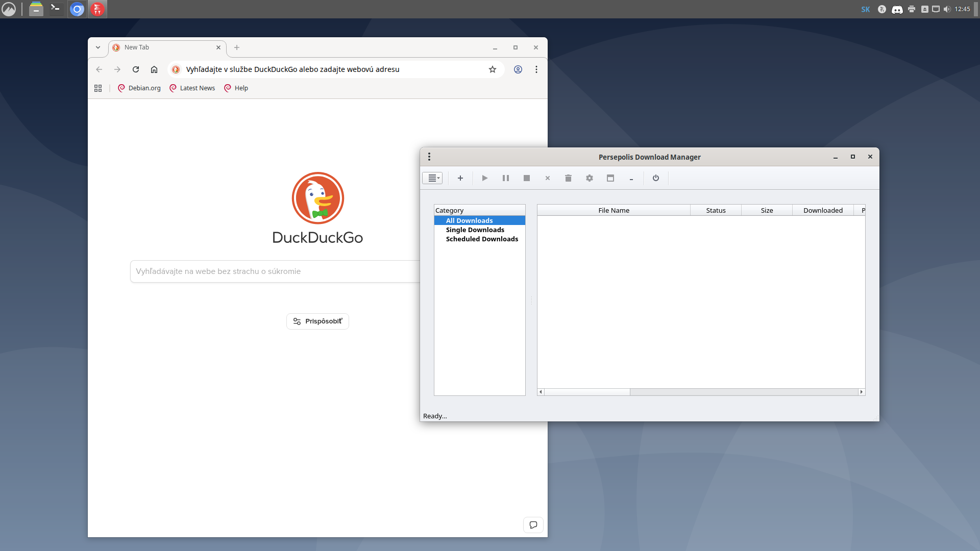Sort by Size column header

coord(767,210)
